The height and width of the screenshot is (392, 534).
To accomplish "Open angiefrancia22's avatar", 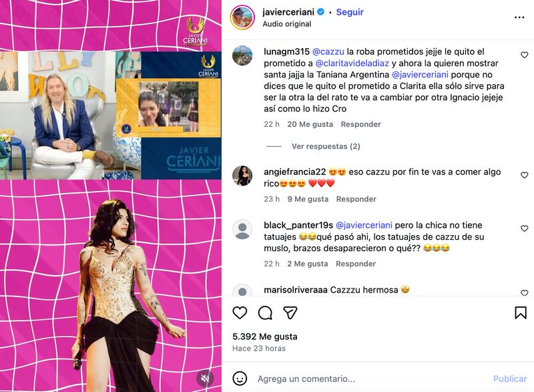I will pos(242,176).
